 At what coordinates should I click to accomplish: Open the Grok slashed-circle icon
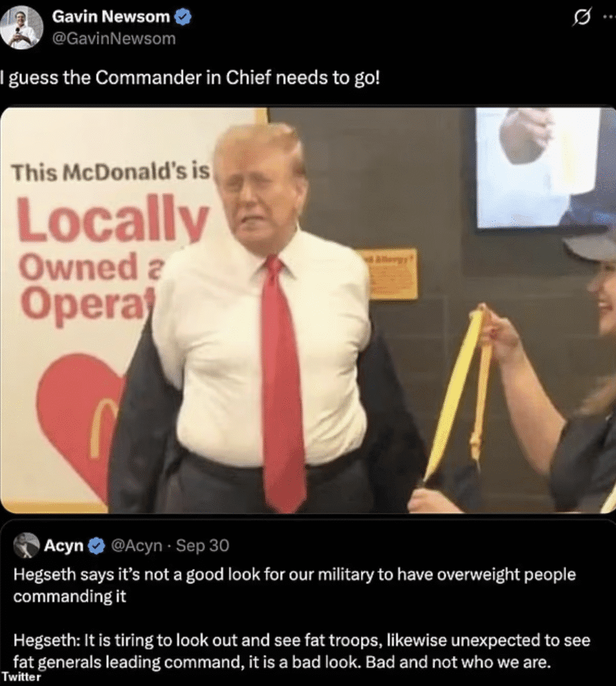[x=582, y=17]
